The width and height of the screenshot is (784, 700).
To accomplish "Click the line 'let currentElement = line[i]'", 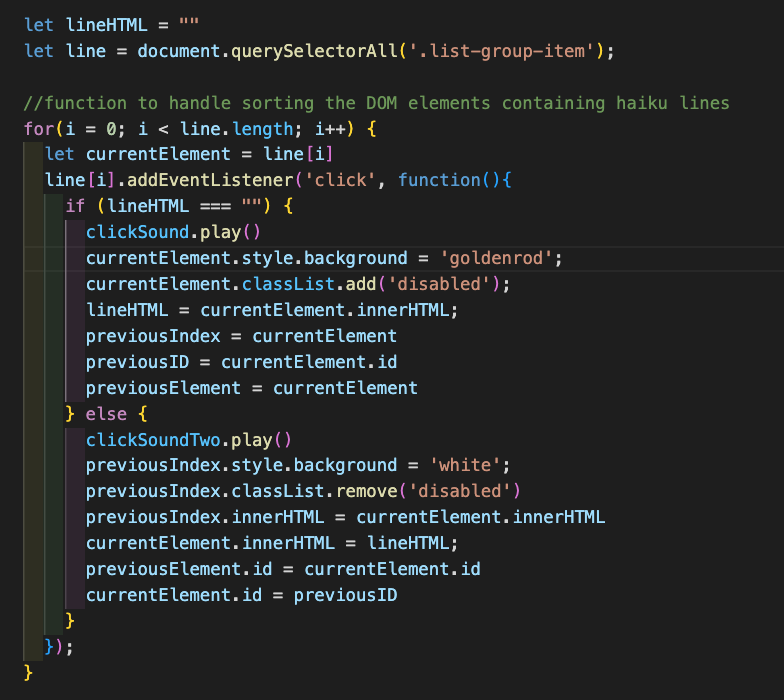I will [x=189, y=154].
